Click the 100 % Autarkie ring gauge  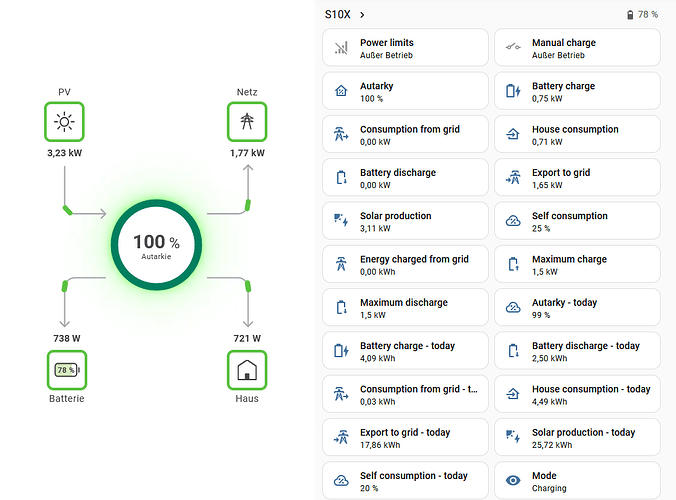[x=156, y=245]
